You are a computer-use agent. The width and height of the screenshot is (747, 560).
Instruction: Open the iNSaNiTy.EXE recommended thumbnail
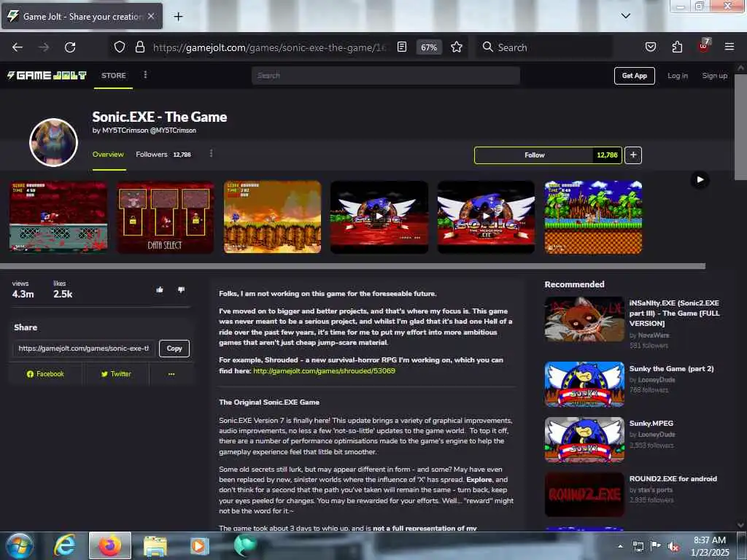[x=584, y=319]
